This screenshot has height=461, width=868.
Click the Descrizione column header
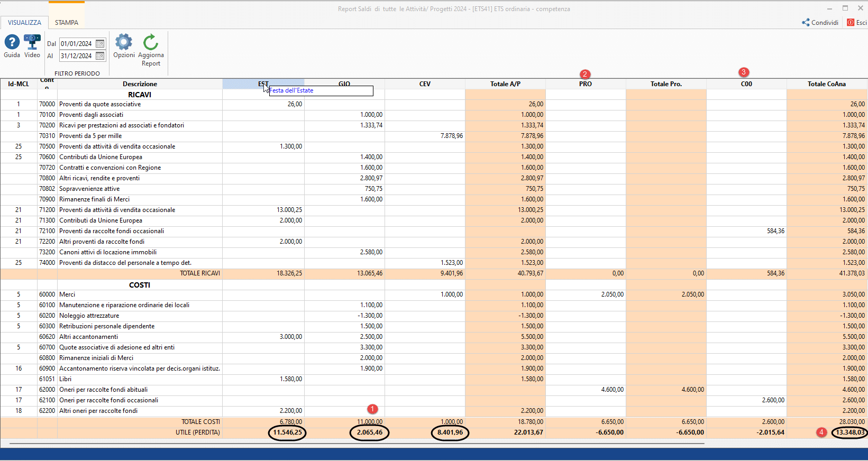point(140,84)
